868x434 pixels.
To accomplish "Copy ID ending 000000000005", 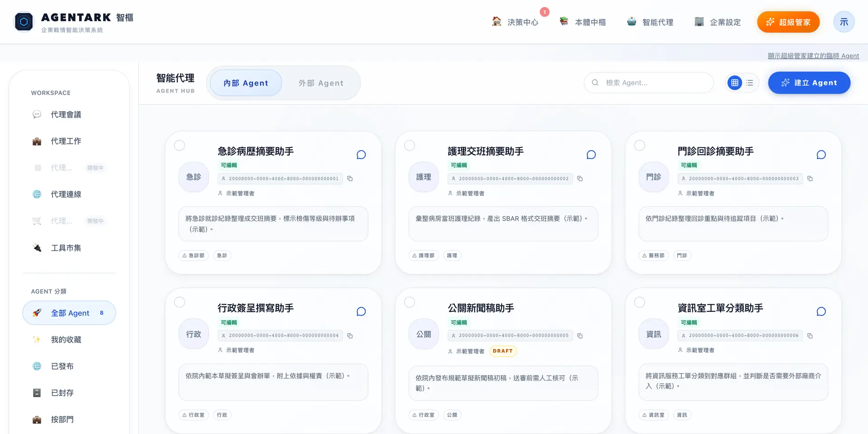I will 580,335.
